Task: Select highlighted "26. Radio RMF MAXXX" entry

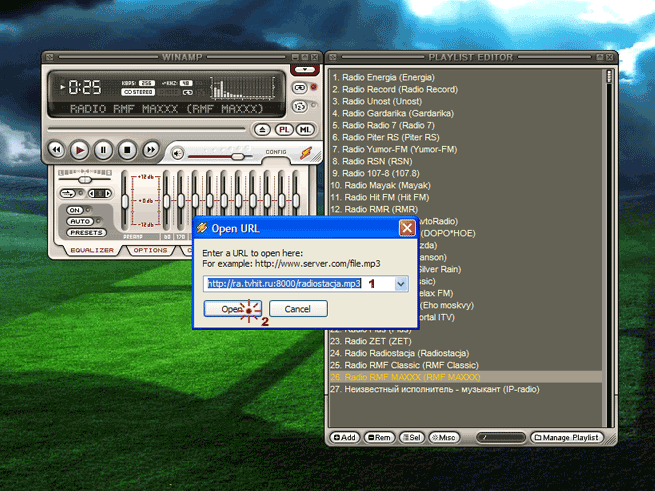Action: [x=466, y=377]
